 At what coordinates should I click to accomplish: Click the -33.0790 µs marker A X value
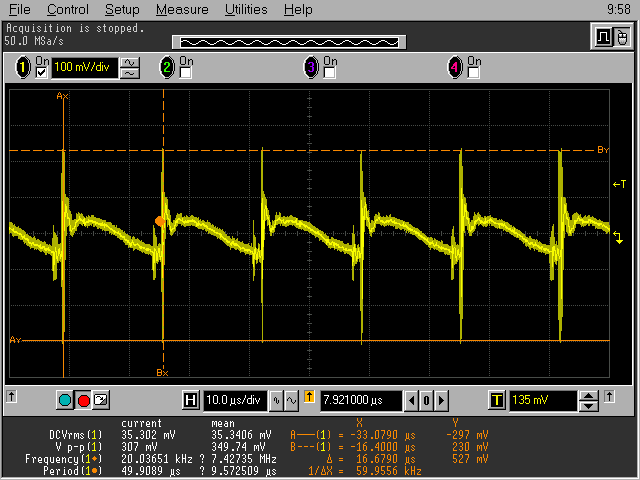tap(385, 435)
